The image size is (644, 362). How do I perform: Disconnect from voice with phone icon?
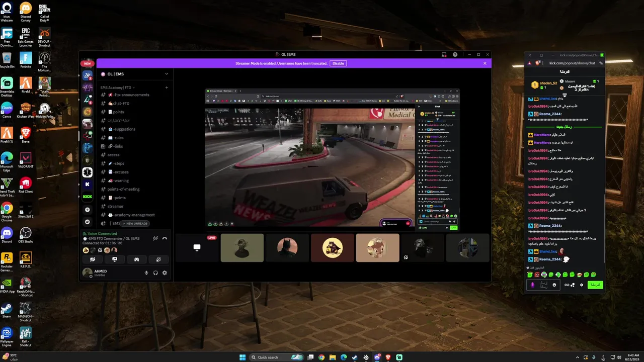(165, 238)
